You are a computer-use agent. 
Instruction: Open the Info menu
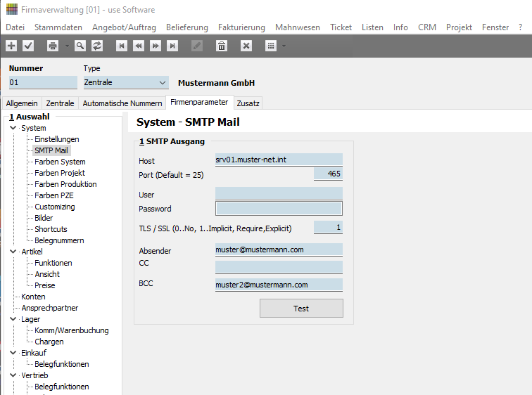point(400,27)
